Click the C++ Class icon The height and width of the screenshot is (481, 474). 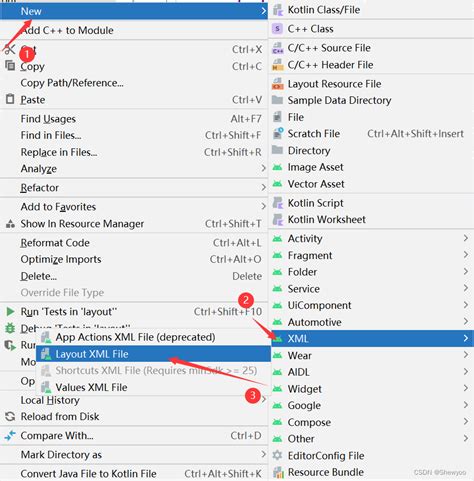click(x=277, y=29)
